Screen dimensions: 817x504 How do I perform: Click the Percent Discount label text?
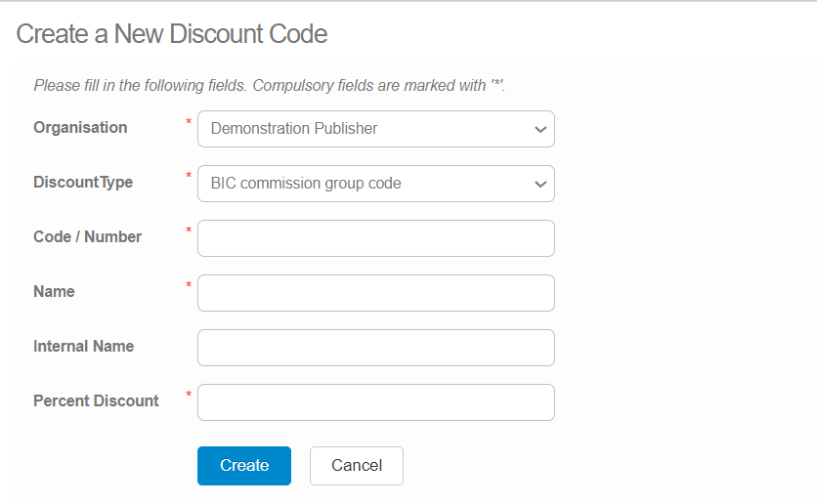96,400
